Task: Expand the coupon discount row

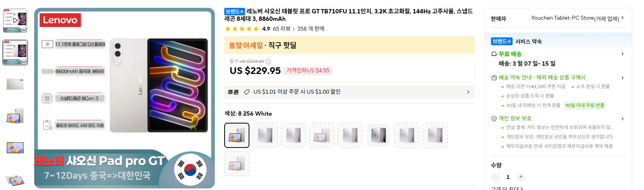Action: click(468, 92)
